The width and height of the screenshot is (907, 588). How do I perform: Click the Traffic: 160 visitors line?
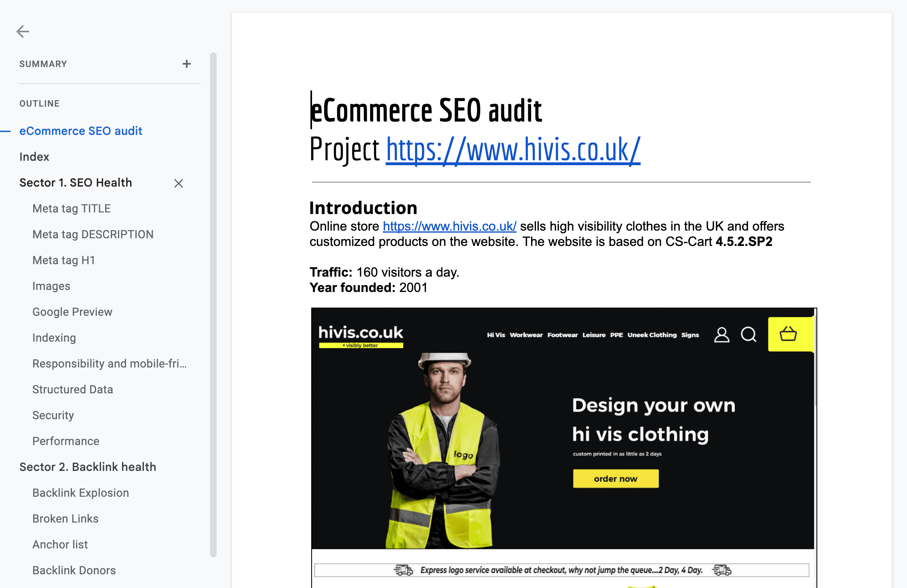tap(384, 272)
